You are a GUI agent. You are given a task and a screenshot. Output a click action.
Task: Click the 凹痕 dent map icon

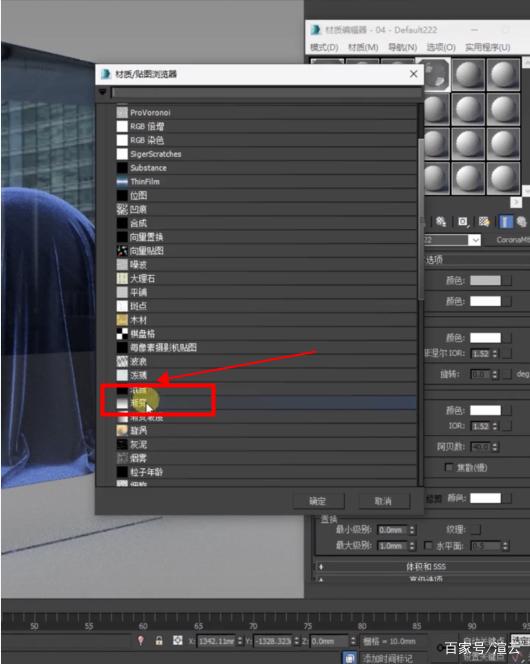click(x=122, y=209)
